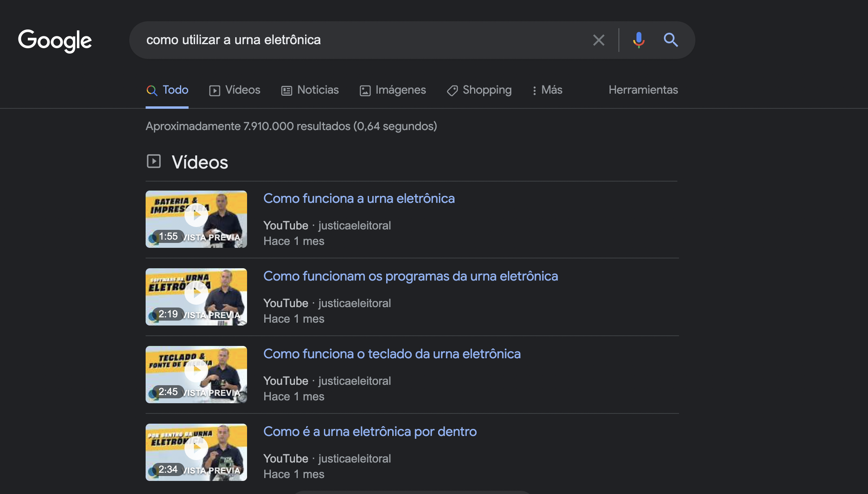The width and height of the screenshot is (868, 494).
Task: Click 'Hace 1 mes' under the teclado video
Action: (x=294, y=397)
